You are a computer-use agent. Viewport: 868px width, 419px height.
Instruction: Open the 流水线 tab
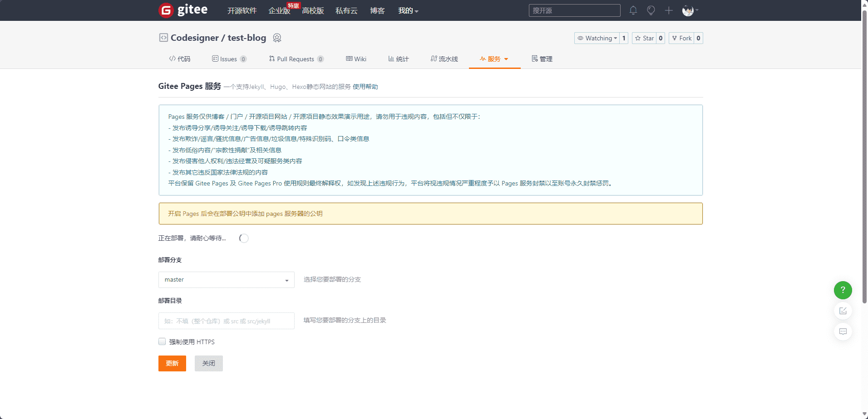point(444,59)
